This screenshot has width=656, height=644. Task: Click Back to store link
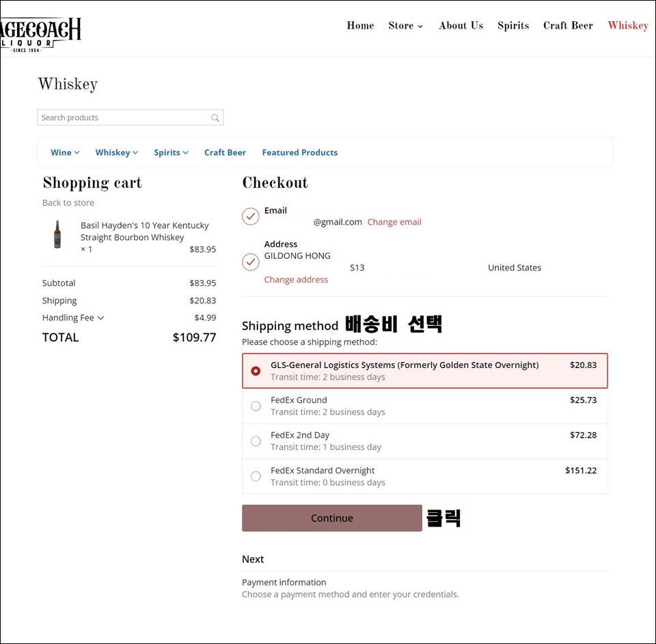(x=68, y=203)
